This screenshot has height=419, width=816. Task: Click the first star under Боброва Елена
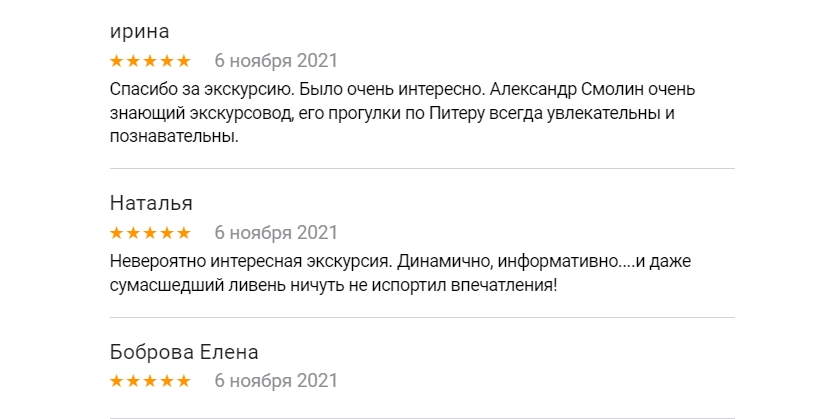[x=117, y=381]
